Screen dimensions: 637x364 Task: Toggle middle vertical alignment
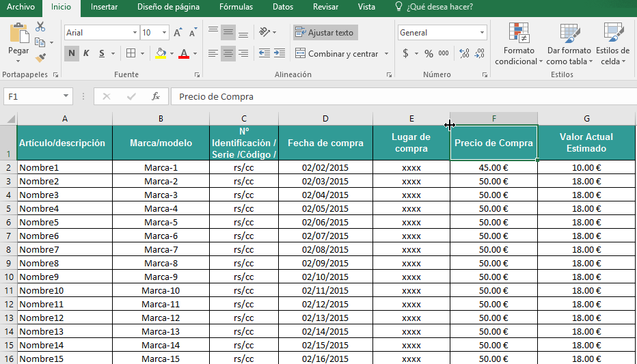point(228,33)
